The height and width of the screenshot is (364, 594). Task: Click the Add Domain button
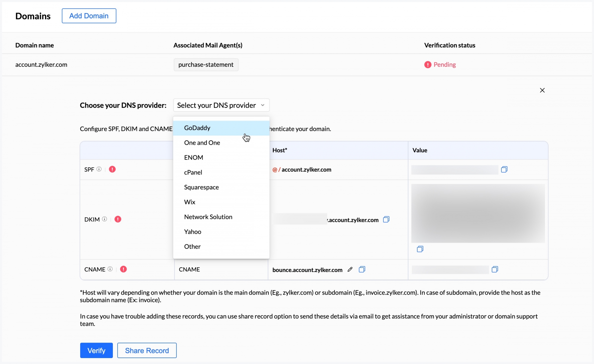click(89, 16)
